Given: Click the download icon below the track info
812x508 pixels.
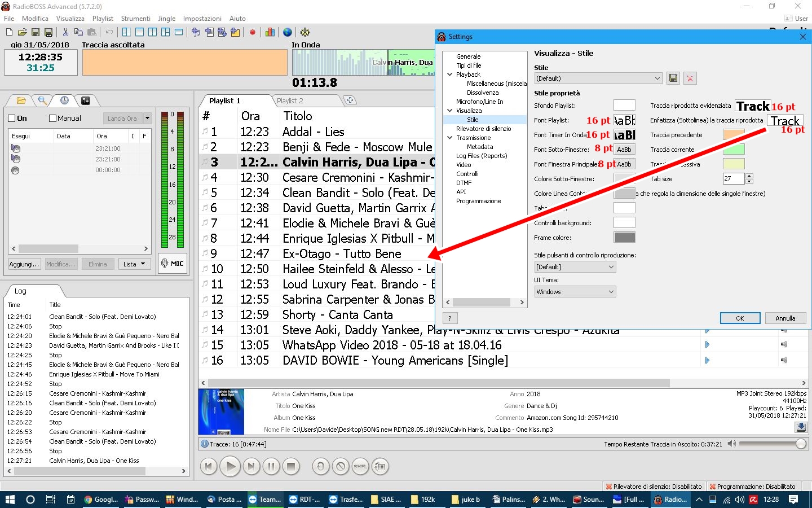Looking at the screenshot, I should tap(801, 427).
